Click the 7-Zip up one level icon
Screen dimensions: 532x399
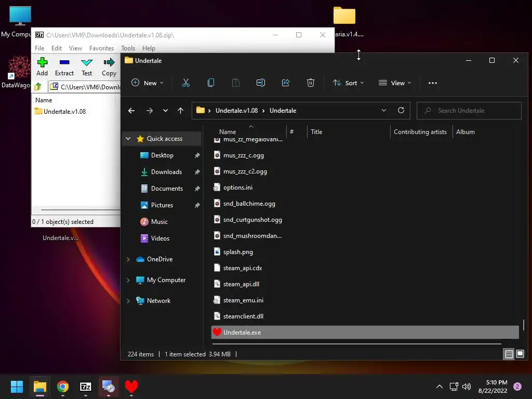[38, 87]
